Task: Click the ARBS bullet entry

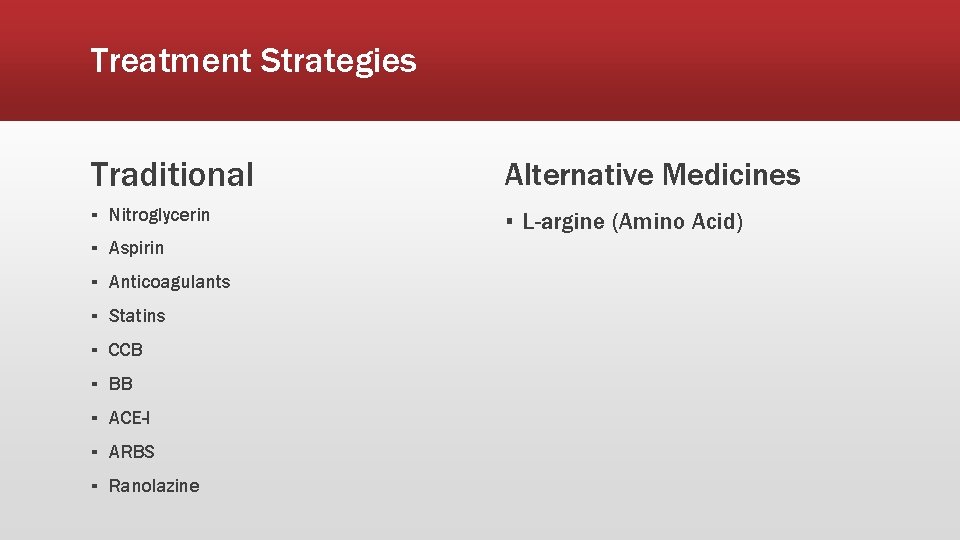Action: coord(132,452)
